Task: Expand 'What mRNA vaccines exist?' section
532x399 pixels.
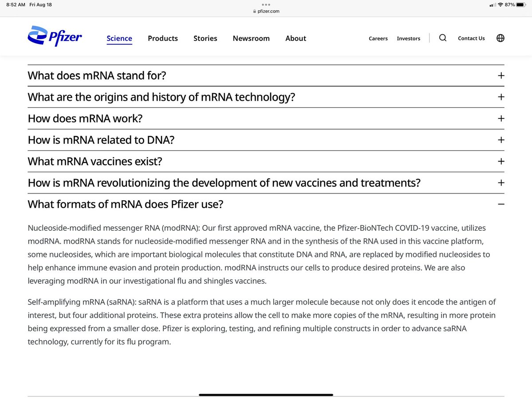Action: [501, 161]
